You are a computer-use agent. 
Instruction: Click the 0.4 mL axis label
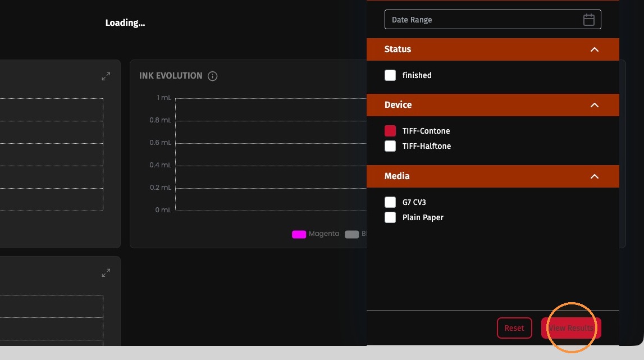pyautogui.click(x=160, y=165)
